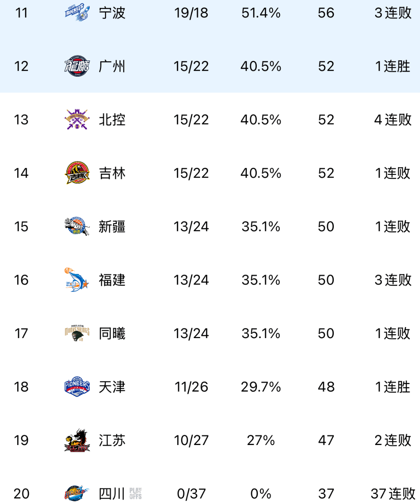
Task: Open the Beikong Royal Fighters logo
Action: pos(77,120)
